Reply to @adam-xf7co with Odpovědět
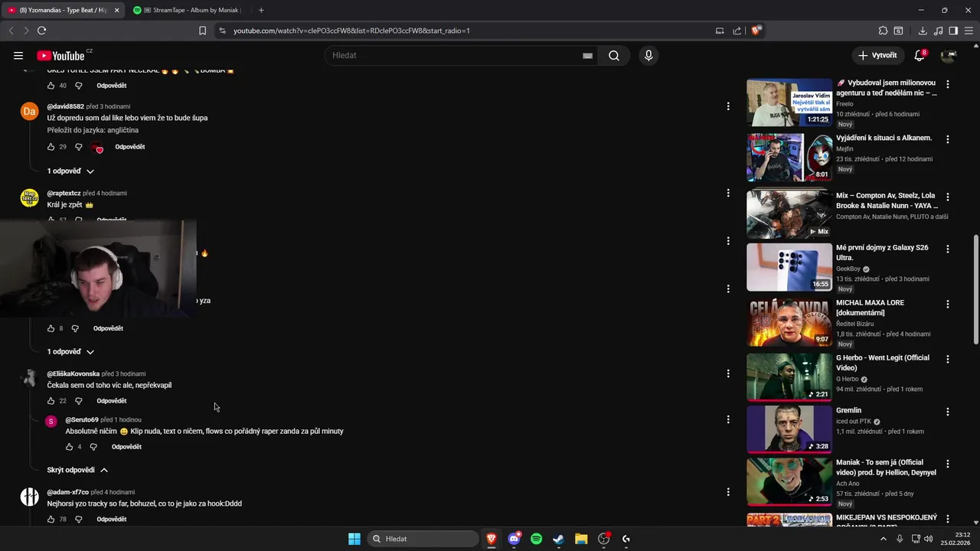Viewport: 980px width, 551px height. (112, 519)
